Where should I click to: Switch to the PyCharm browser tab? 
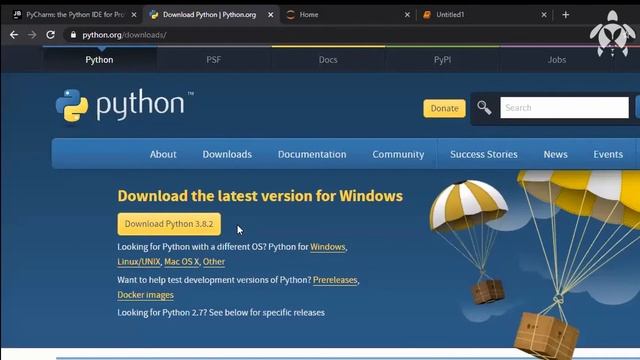[75, 15]
